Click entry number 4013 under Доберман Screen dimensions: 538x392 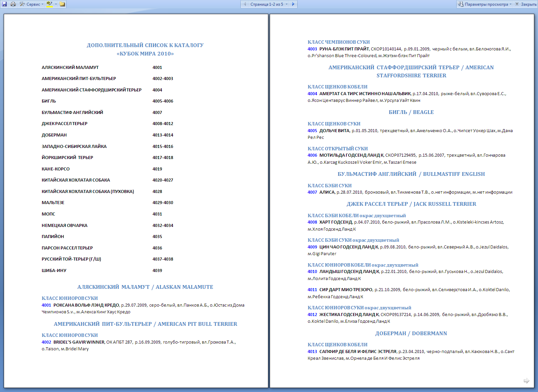click(312, 352)
